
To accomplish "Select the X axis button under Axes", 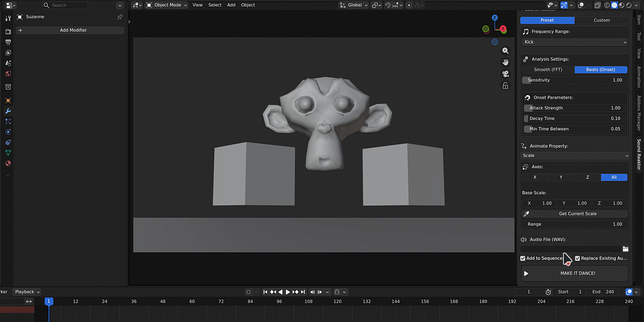I will point(535,177).
